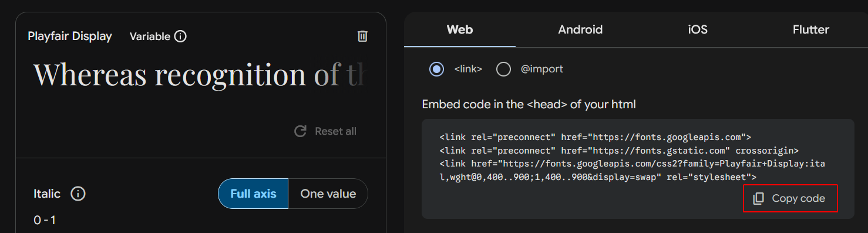
Task: Click the fonts.gstatic.com crossorigin code line
Action: pos(619,151)
